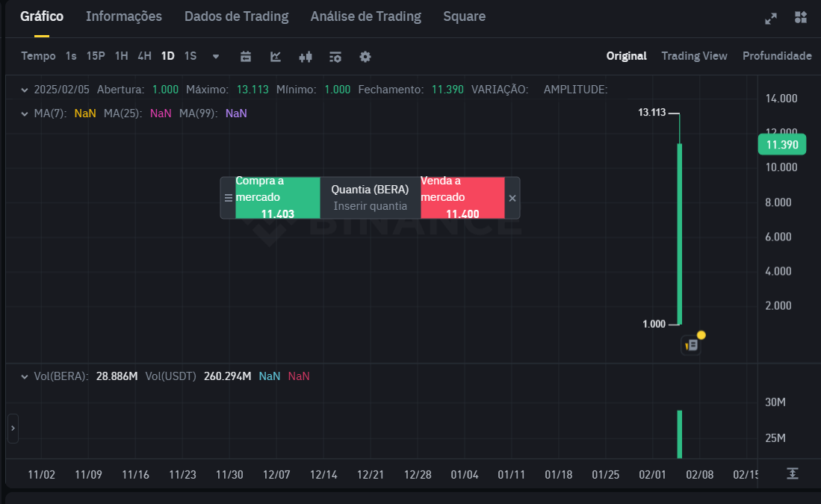Select the 15P time interval
This screenshot has width=821, height=504.
pyautogui.click(x=96, y=56)
